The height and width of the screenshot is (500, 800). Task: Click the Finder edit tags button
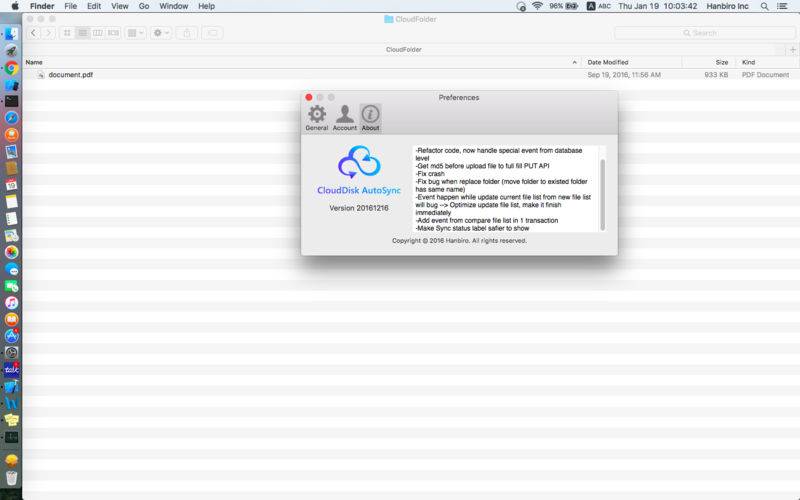pos(212,33)
